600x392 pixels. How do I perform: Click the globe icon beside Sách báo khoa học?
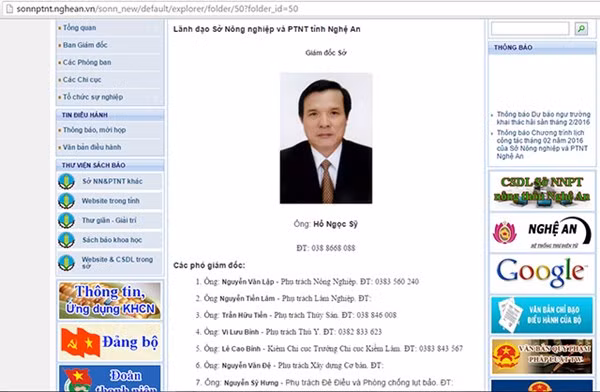(x=66, y=240)
